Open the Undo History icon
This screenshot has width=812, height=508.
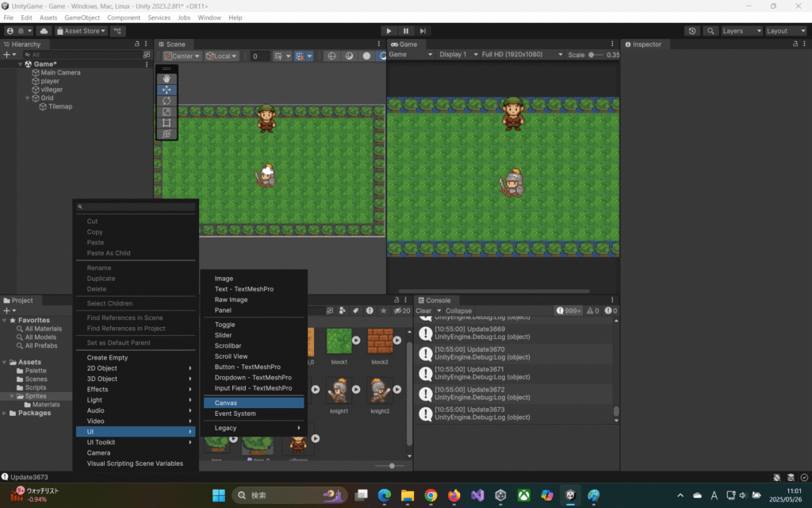coord(691,31)
